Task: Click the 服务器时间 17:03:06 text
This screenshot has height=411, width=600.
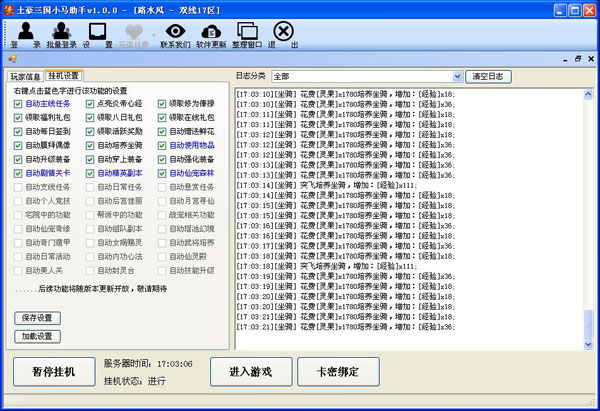Action: (x=148, y=364)
